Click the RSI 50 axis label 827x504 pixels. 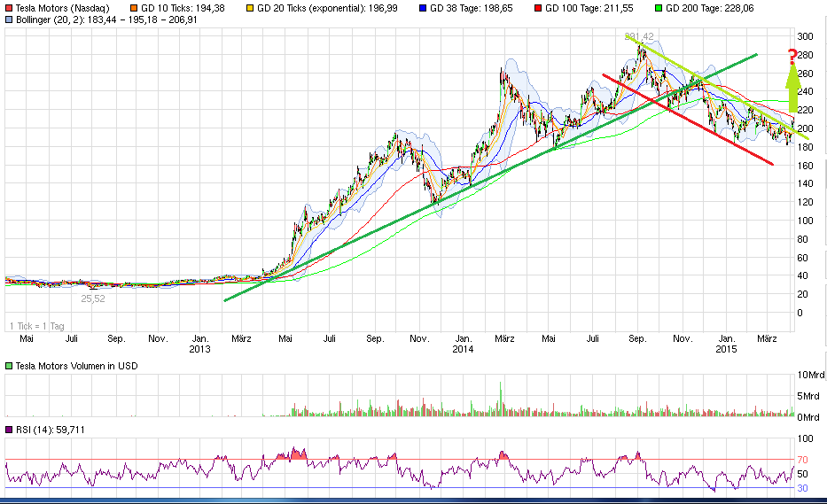pyautogui.click(x=802, y=474)
